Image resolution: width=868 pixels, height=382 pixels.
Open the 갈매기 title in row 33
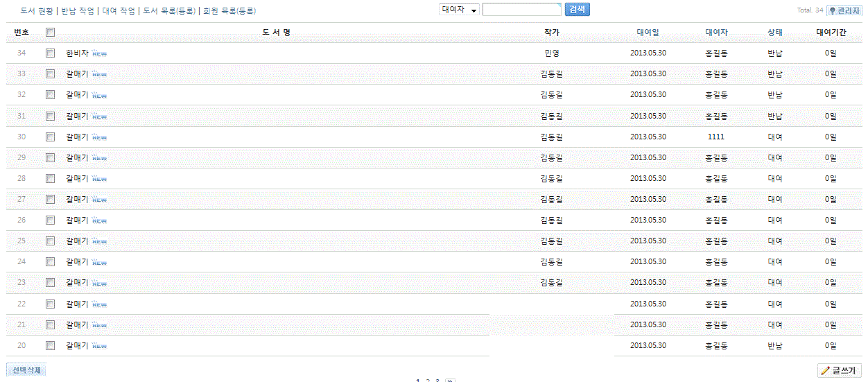click(77, 74)
